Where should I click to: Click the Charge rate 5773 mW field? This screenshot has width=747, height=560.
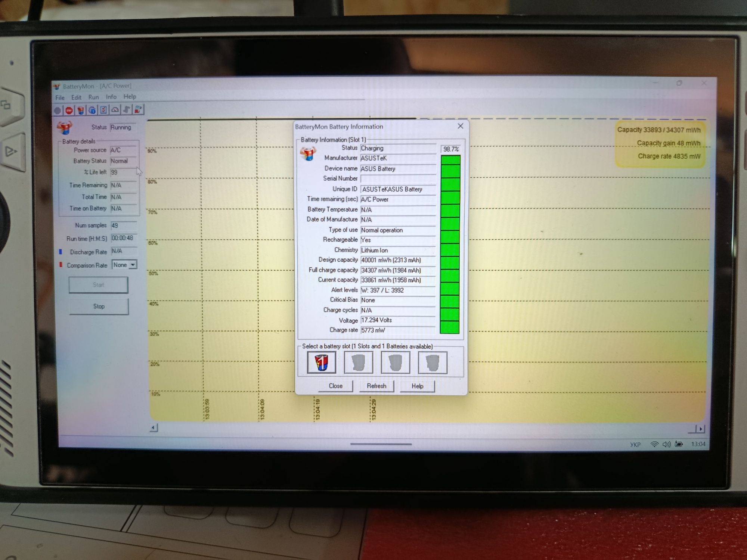pos(398,330)
